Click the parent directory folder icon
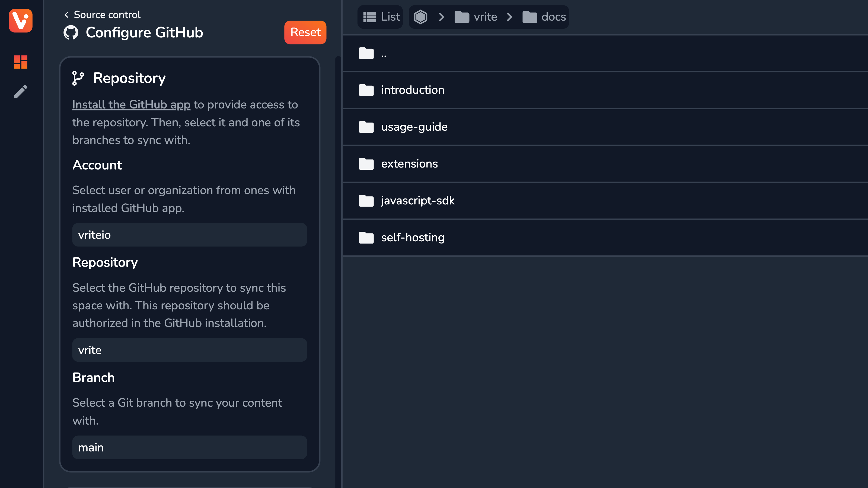The height and width of the screenshot is (488, 868). coord(366,53)
